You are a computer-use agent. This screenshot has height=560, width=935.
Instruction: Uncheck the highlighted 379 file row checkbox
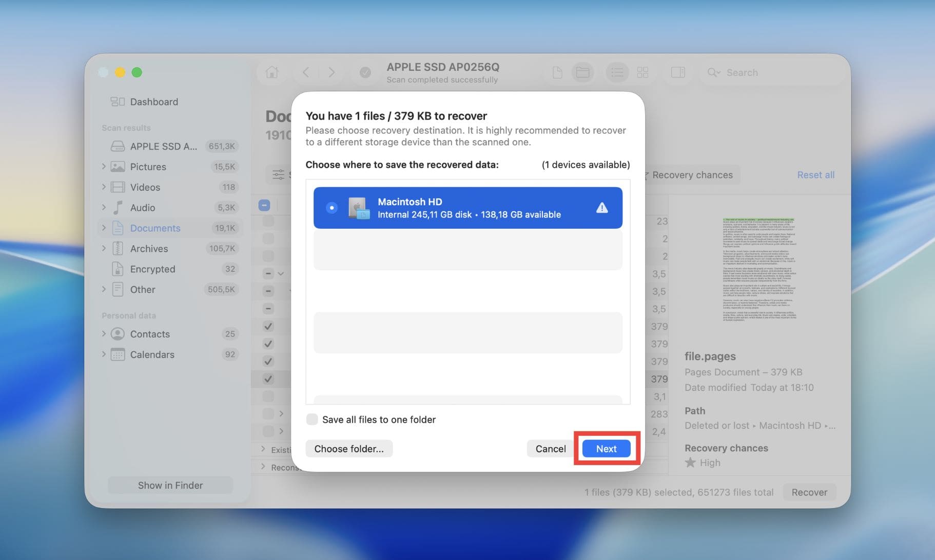point(268,379)
